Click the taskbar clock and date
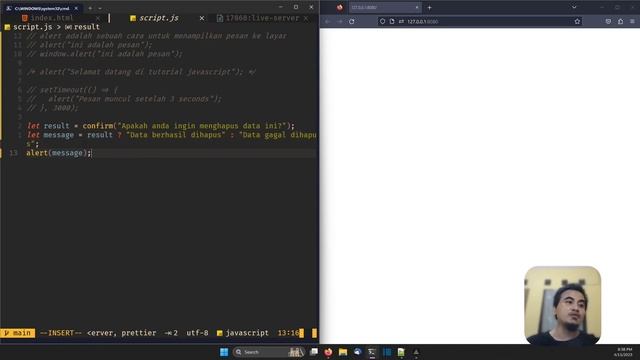Viewport: 640px width, 360px height. [x=624, y=352]
